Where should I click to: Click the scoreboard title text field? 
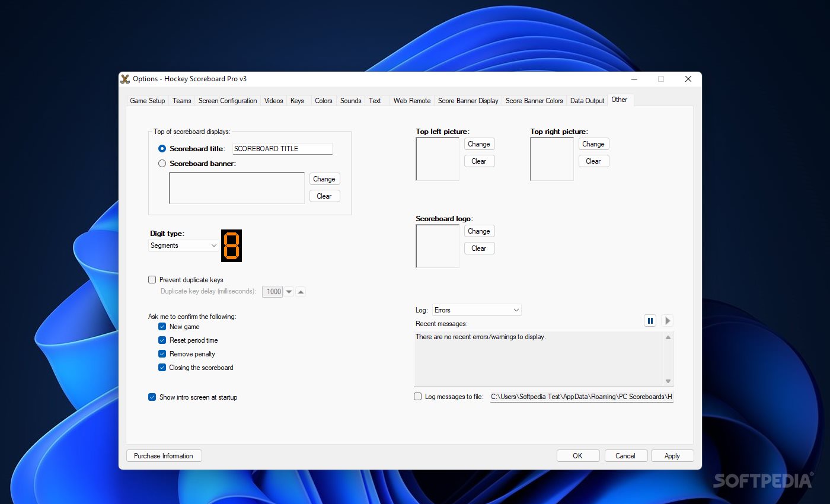point(282,149)
